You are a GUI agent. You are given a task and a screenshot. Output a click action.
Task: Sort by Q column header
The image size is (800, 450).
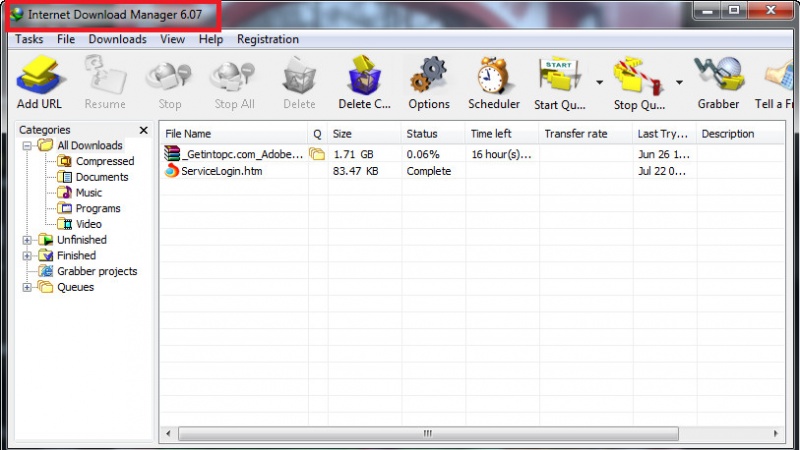[x=317, y=134]
